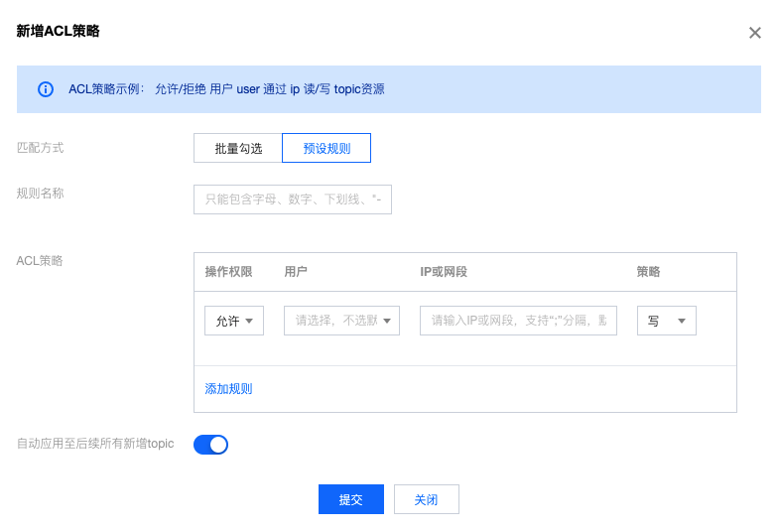
Task: Click the 用户 column header
Action: click(x=296, y=272)
